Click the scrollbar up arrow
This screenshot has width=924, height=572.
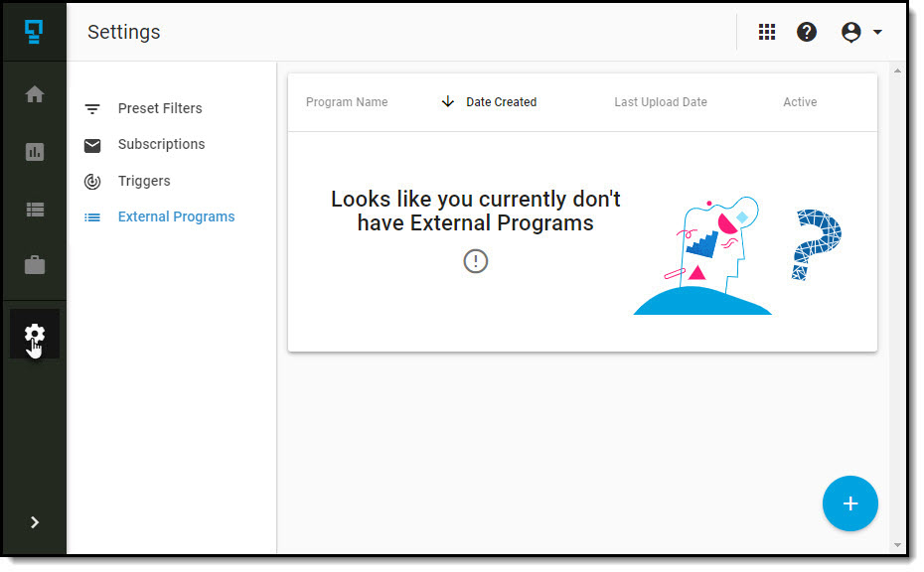(897, 71)
